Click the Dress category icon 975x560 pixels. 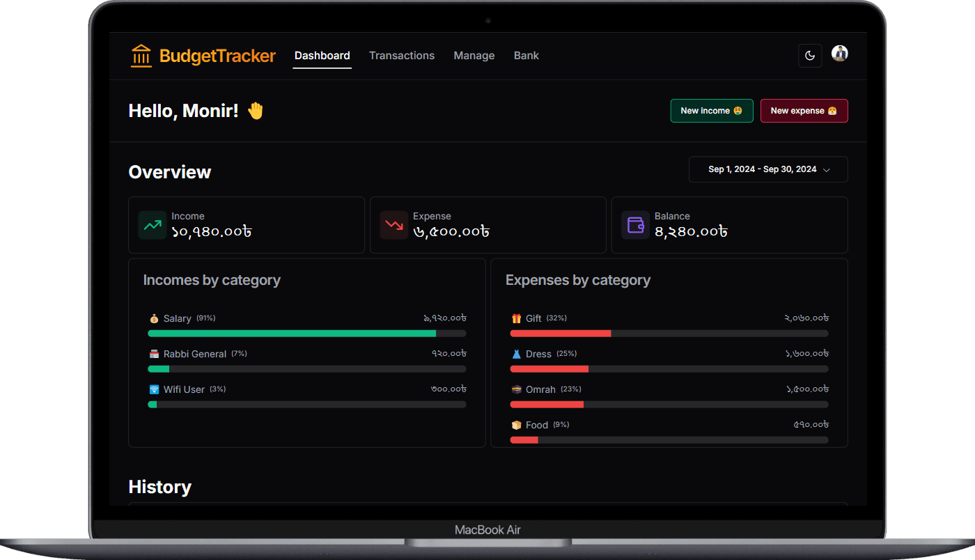click(x=517, y=354)
